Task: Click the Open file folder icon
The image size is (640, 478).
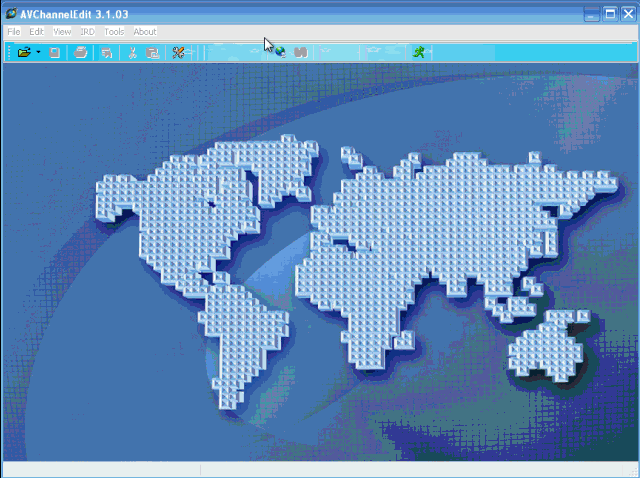Action: [x=24, y=53]
